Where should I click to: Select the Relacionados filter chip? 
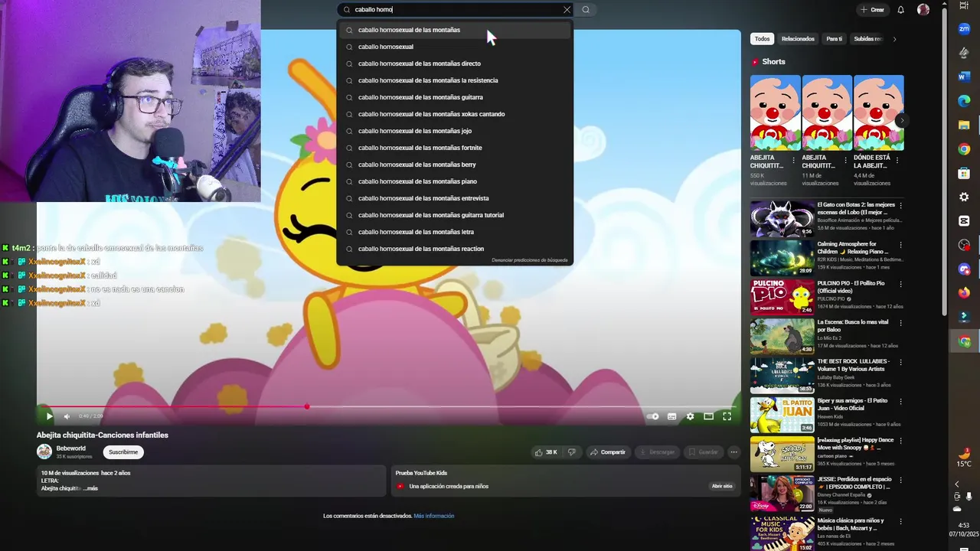click(x=798, y=39)
